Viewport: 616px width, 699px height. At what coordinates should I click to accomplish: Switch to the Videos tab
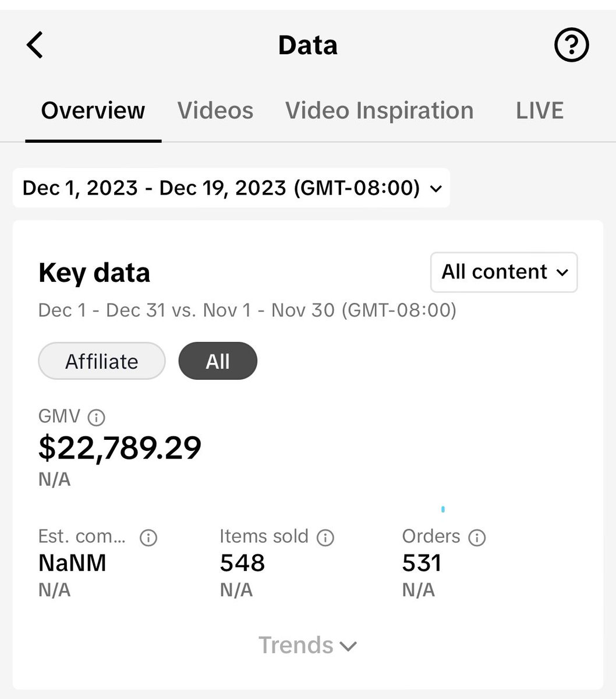[215, 110]
